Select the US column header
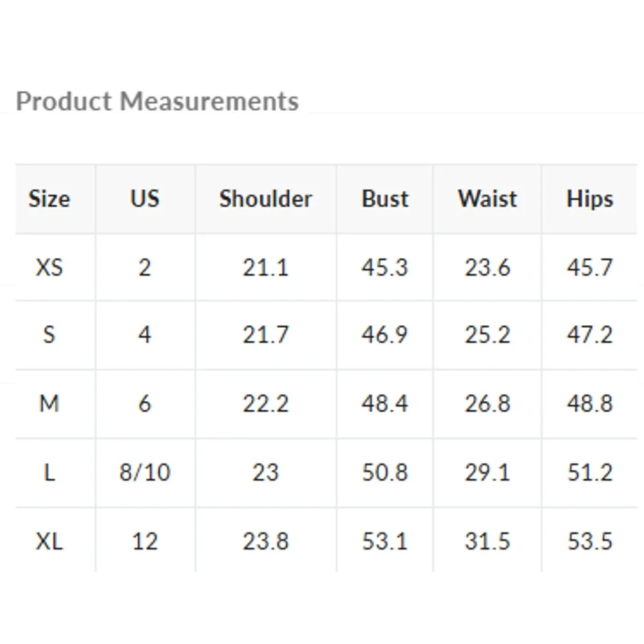Image resolution: width=644 pixels, height=644 pixels. click(144, 199)
